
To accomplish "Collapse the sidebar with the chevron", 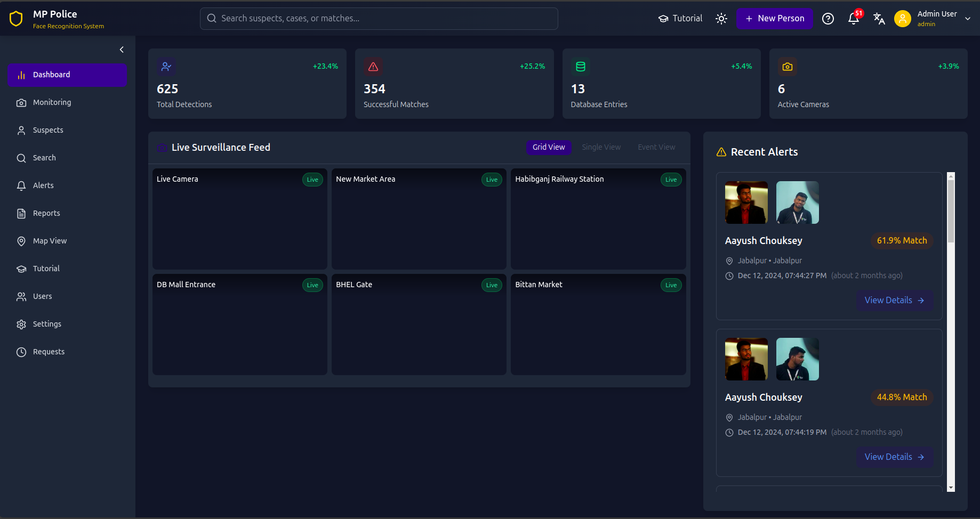I will click(122, 50).
